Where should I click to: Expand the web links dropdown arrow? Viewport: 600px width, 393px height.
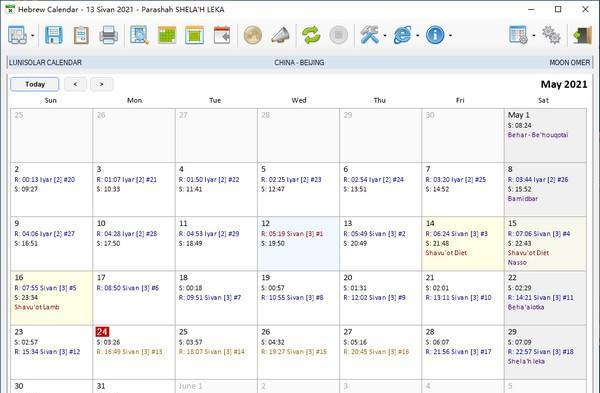click(417, 36)
